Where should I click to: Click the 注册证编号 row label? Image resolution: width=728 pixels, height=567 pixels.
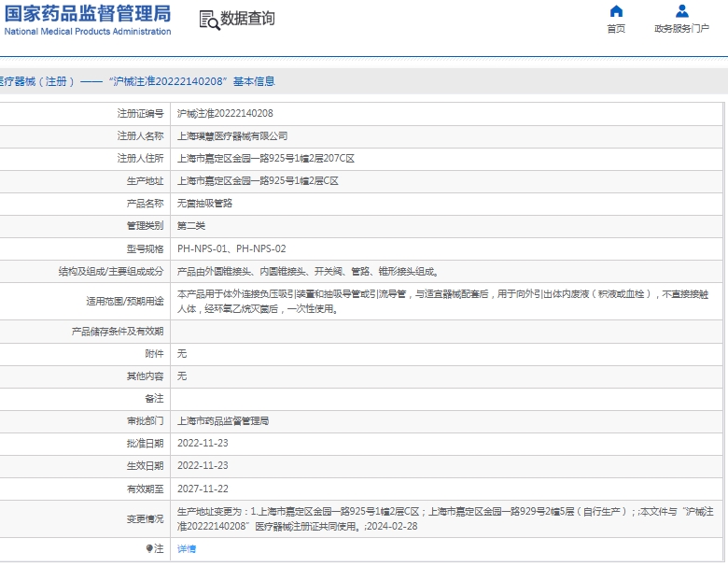(140, 113)
